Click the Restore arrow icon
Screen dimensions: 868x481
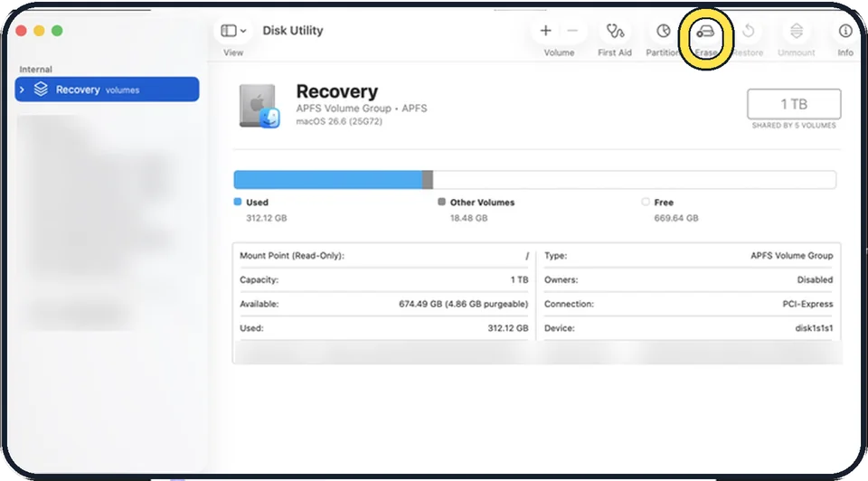[749, 31]
